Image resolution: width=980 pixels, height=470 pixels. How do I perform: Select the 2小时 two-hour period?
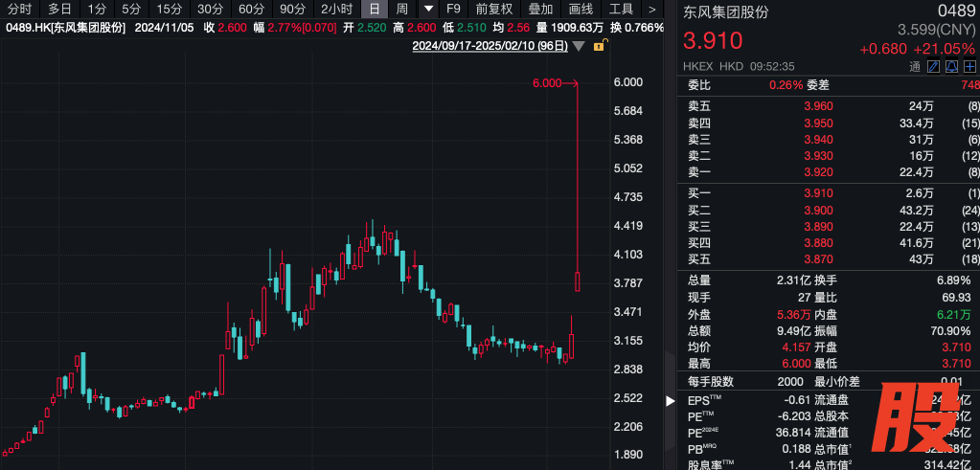tap(336, 9)
